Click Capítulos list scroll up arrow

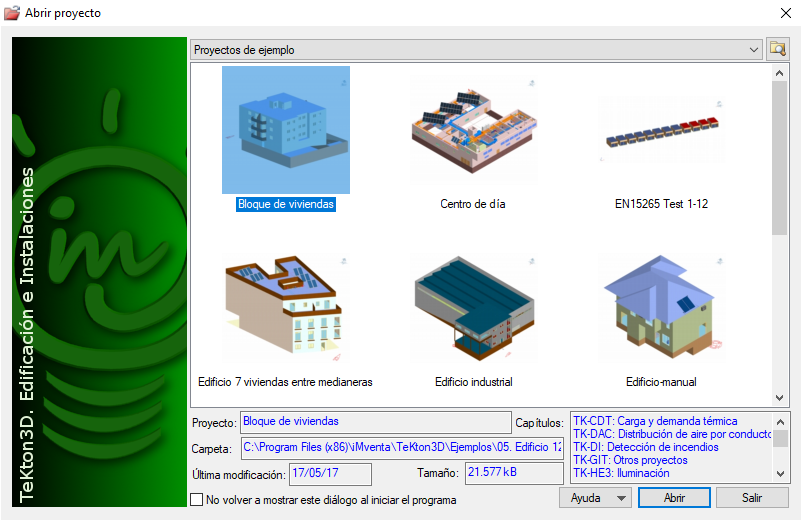(781, 422)
